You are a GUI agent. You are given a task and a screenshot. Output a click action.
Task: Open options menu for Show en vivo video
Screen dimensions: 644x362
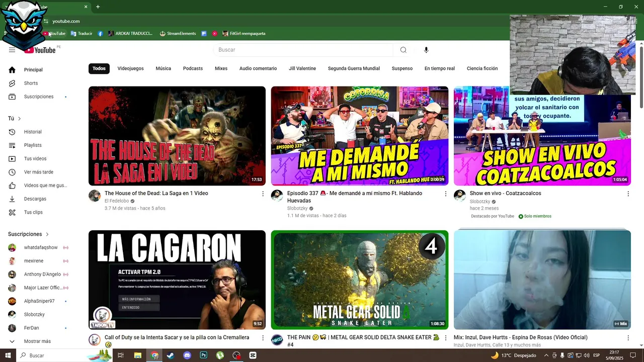pyautogui.click(x=628, y=194)
